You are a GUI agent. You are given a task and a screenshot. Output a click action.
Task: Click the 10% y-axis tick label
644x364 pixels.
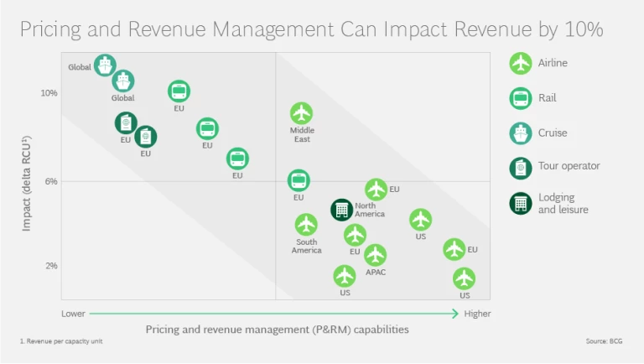click(x=49, y=93)
